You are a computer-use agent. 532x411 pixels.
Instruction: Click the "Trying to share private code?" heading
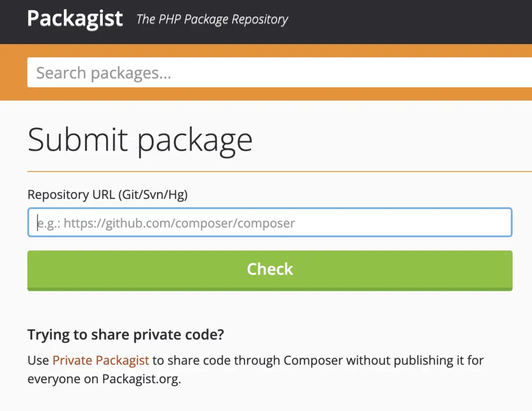[126, 335]
